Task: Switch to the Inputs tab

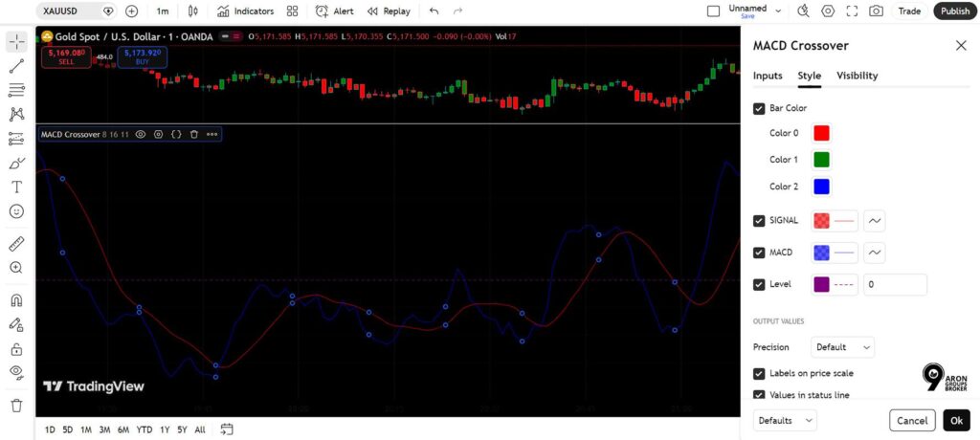Action: pos(768,76)
